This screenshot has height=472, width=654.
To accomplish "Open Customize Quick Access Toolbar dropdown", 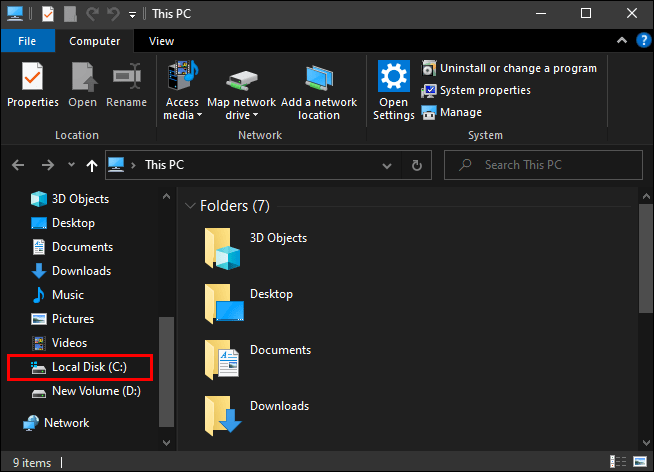I will 132,15.
